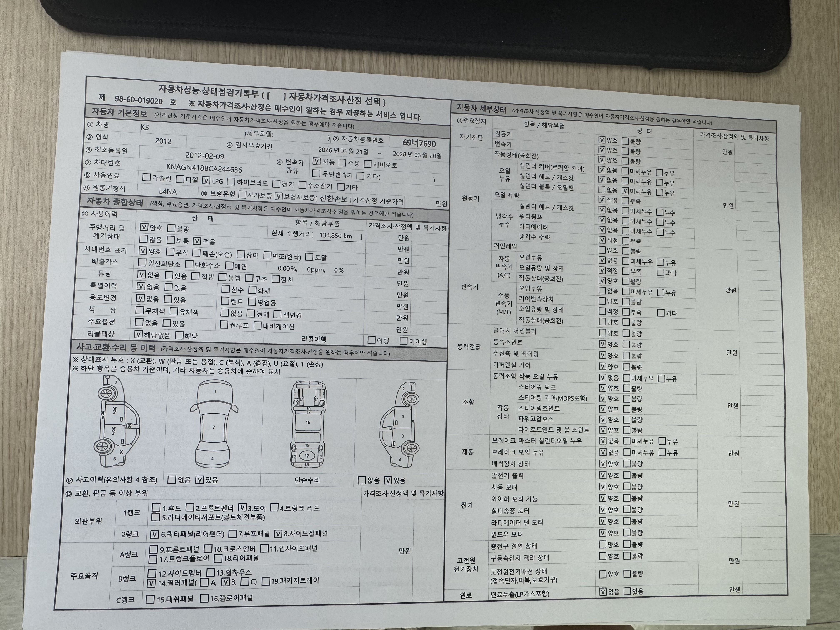840x630 pixels.
Task: Tick the 19.패키지트레이 checkbox
Action: (x=266, y=581)
